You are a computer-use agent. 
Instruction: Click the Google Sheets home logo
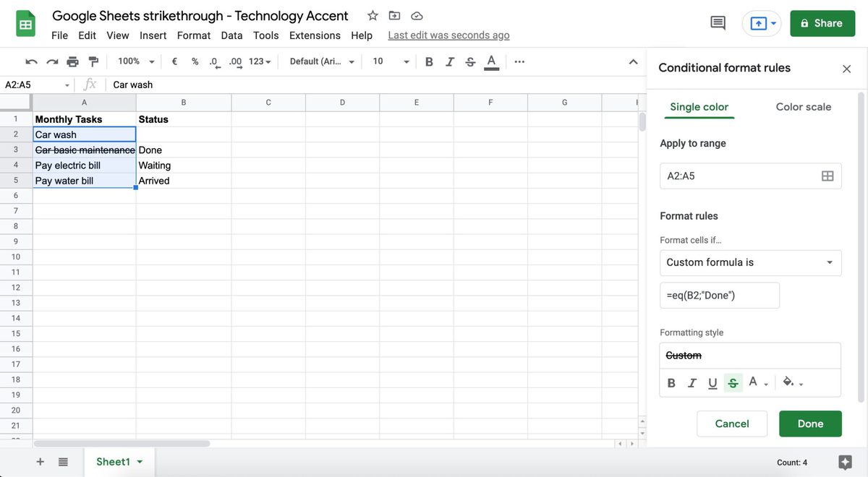click(26, 24)
